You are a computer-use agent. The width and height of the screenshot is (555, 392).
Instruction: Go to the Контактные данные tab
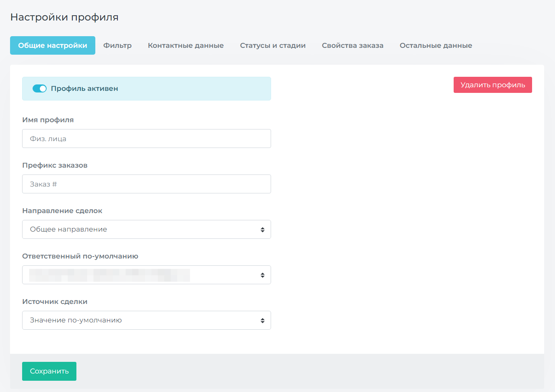[185, 45]
